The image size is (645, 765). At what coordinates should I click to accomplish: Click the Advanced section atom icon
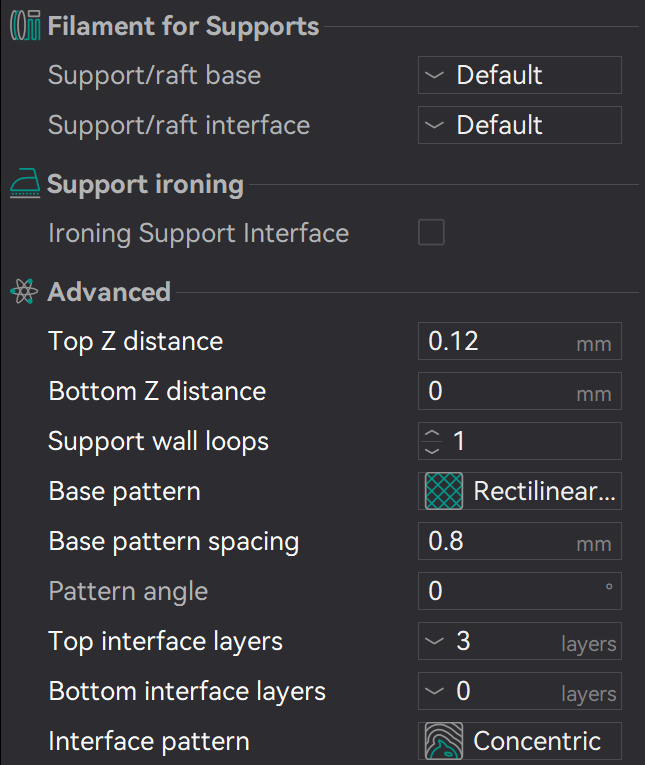[24, 292]
